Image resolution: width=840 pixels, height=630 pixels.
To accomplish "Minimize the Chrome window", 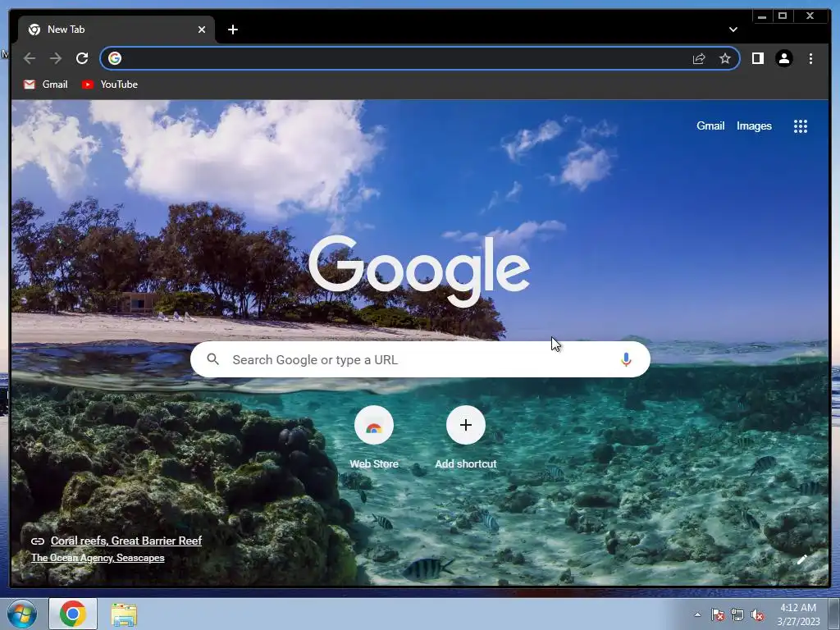I will [762, 16].
